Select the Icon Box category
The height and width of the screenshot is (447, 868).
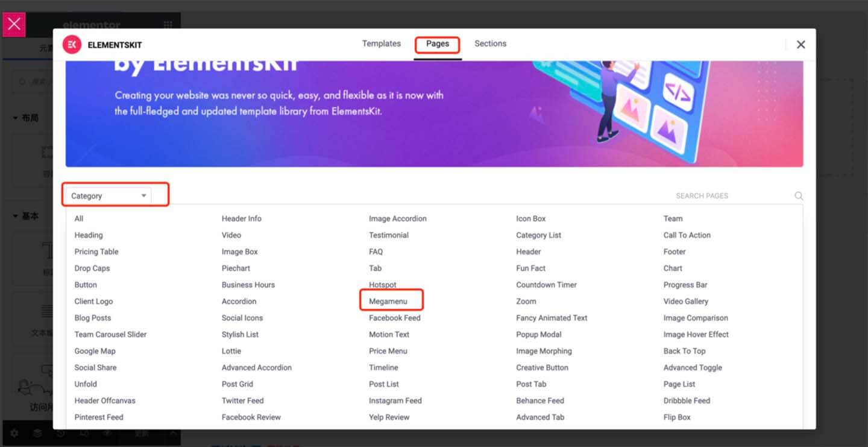[x=531, y=218]
